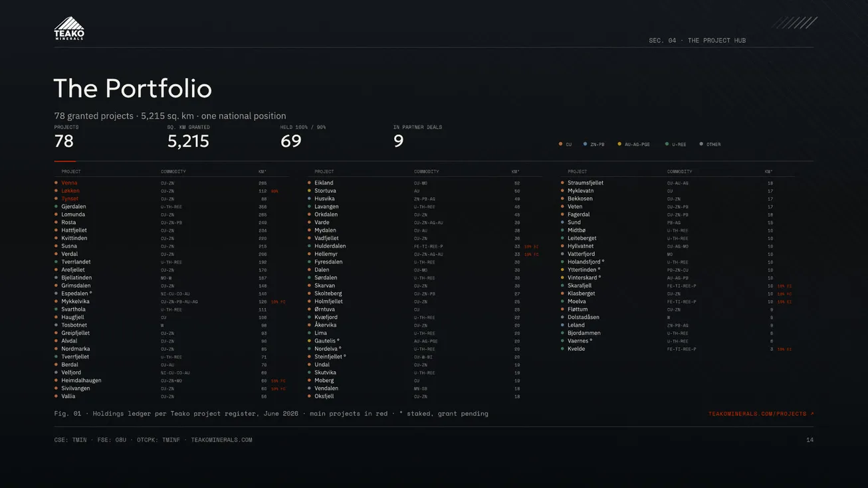Click the 69 held 100% / 90% figure
This screenshot has height=488, width=868.
point(291,141)
